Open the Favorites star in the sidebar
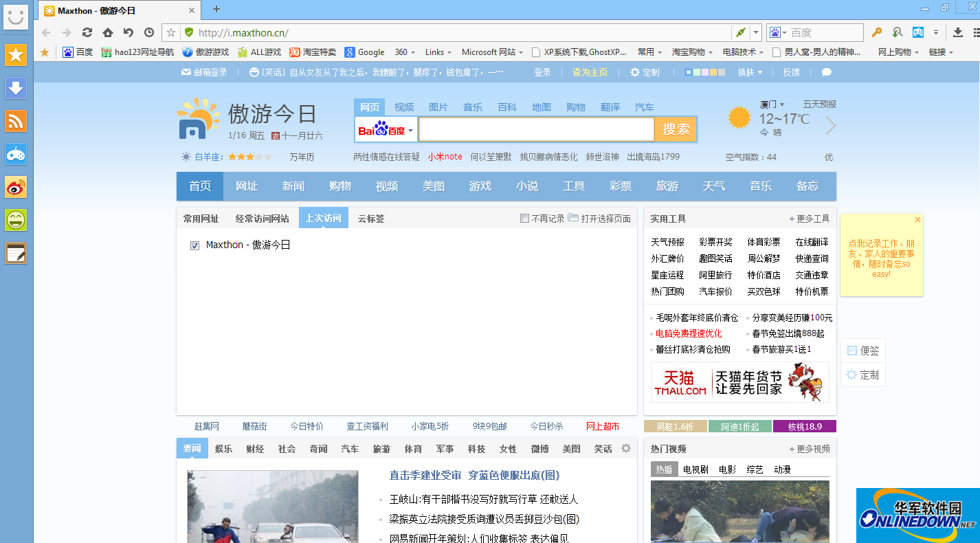The height and width of the screenshot is (543, 980). coord(16,55)
